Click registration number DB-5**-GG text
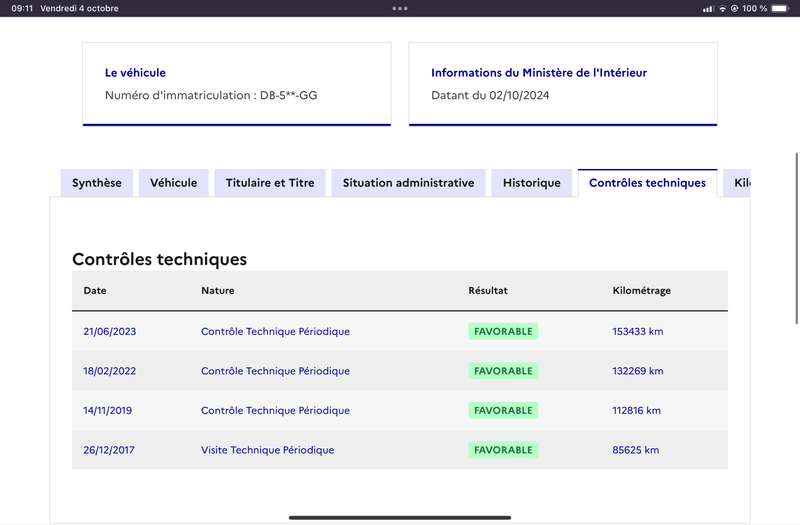Screen dimensions: 800x525 click(x=289, y=95)
